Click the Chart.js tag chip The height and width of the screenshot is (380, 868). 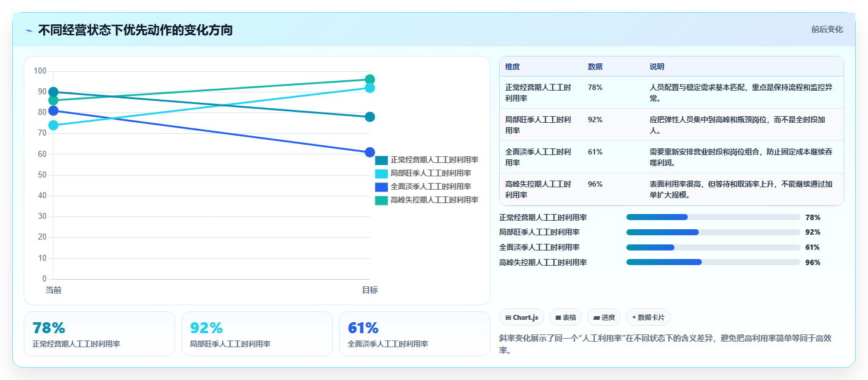pos(522,317)
